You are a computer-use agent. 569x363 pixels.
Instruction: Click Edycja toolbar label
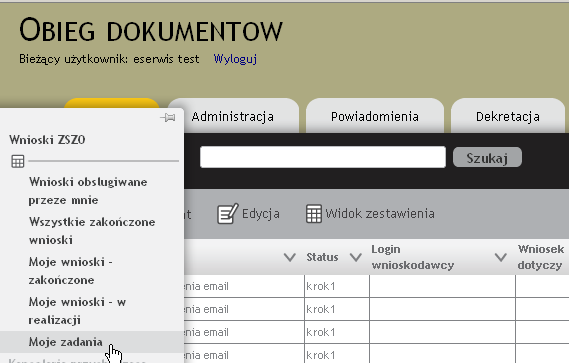[261, 213]
